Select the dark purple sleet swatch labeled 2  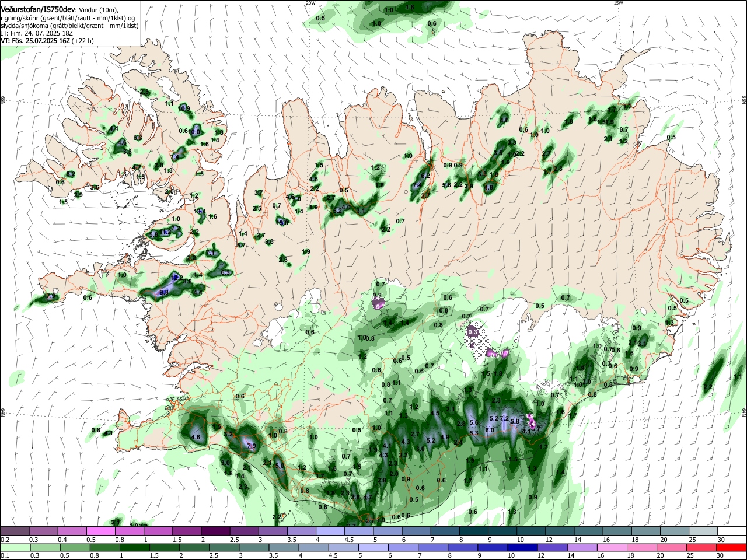click(215, 531)
